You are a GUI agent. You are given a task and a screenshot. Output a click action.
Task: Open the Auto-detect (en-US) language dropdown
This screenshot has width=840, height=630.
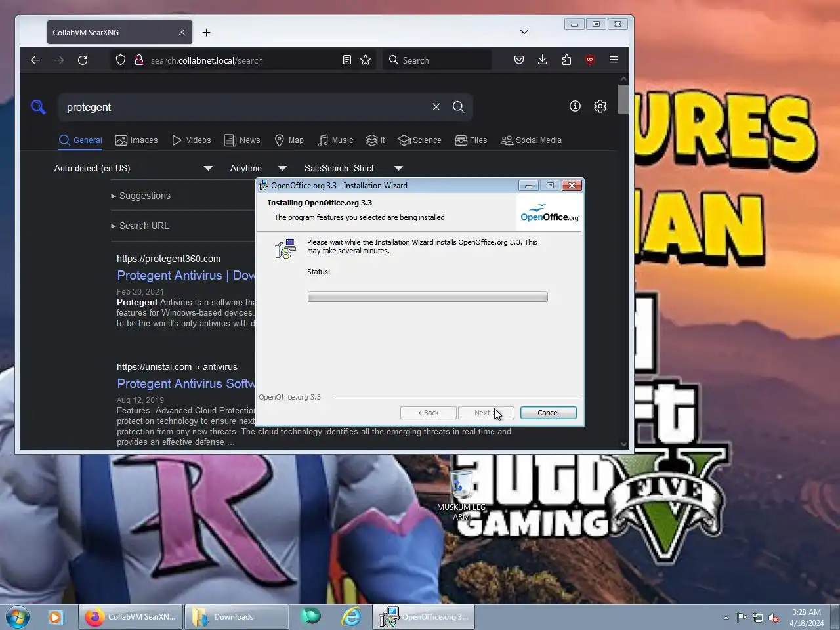pos(134,168)
